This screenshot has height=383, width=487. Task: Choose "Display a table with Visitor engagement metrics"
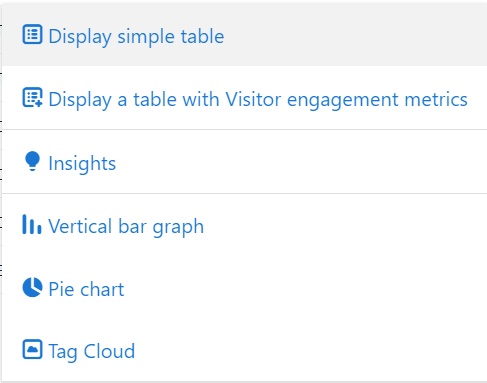point(258,100)
